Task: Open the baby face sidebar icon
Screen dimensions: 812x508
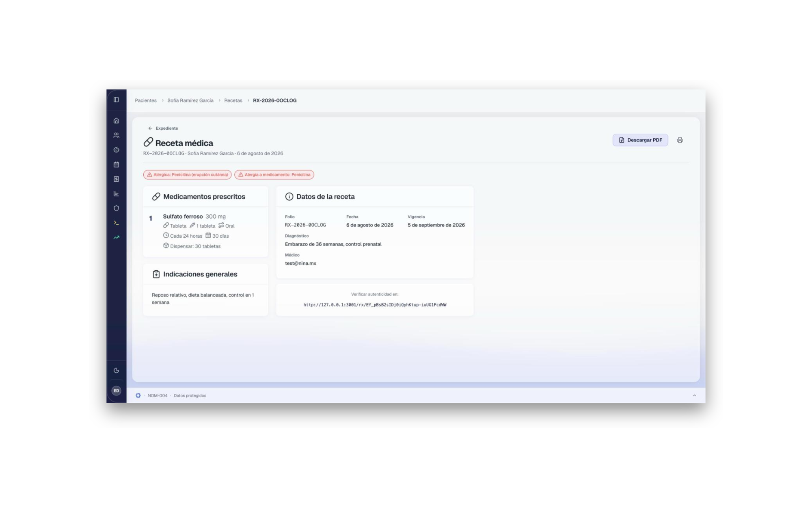Action: tap(116, 150)
